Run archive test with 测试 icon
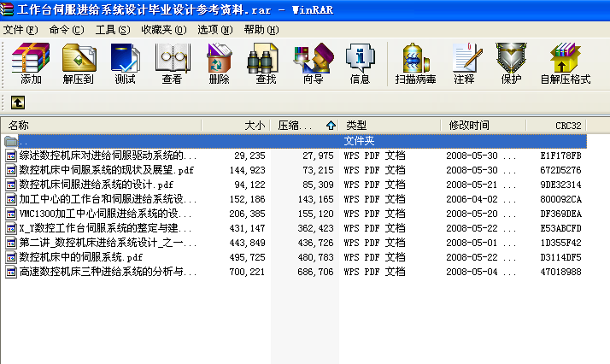Screen dimensions: 610x364 tap(125, 64)
